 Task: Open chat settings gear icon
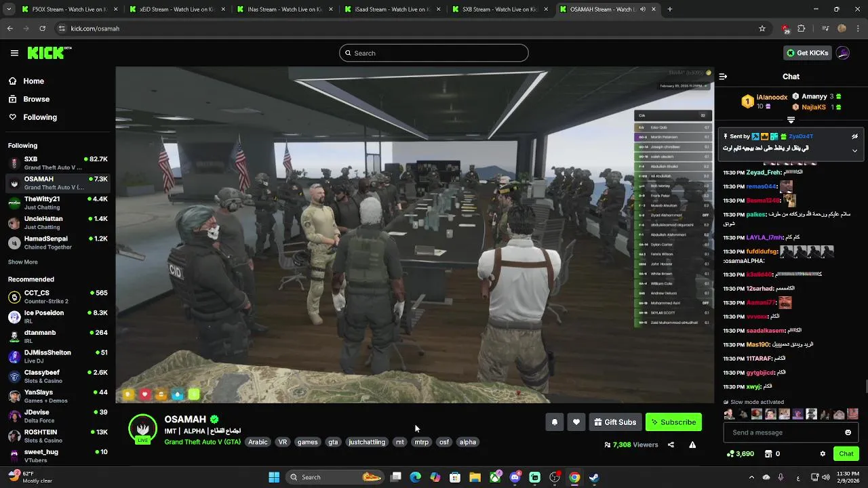823,453
